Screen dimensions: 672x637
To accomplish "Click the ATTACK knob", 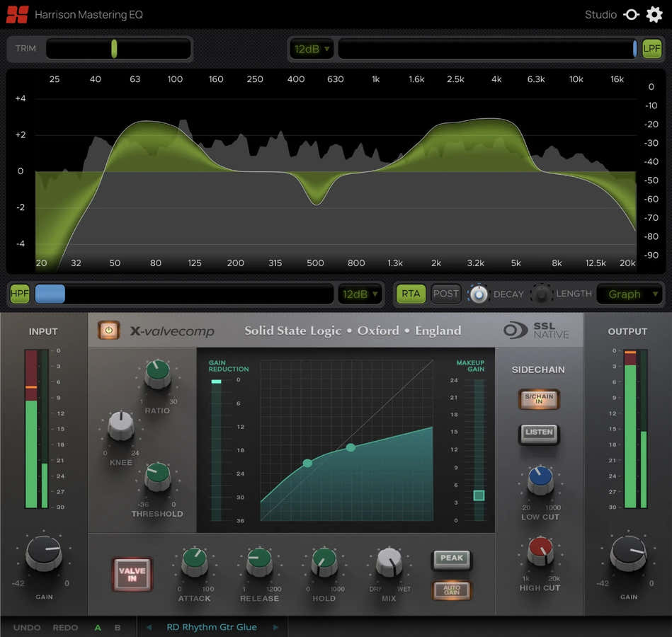I will [195, 561].
